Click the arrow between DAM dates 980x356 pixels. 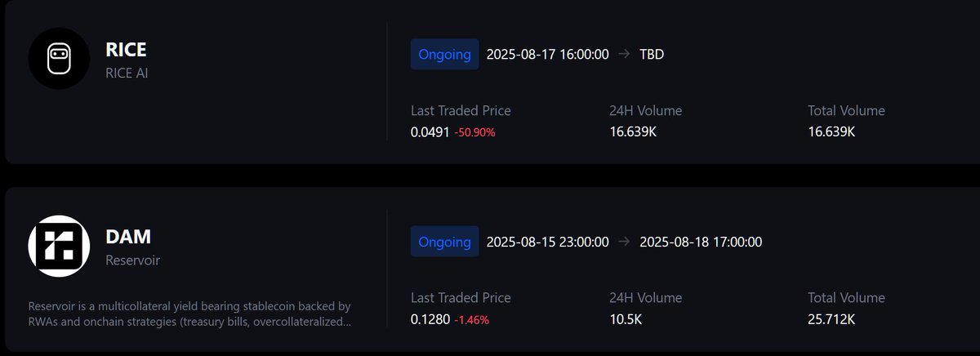click(624, 242)
